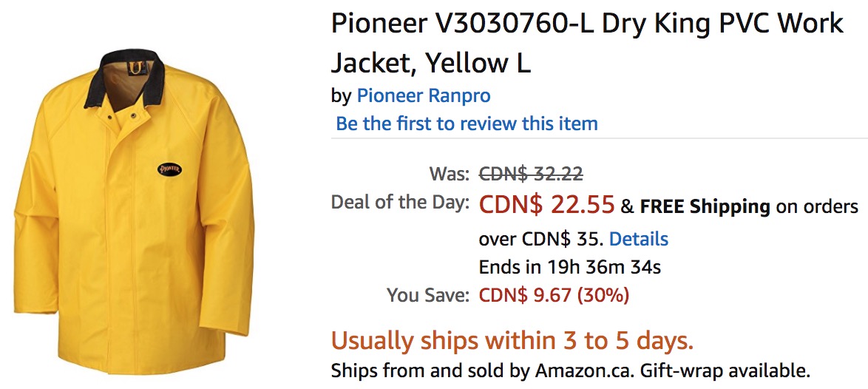Viewport: 868px width, 389px height.
Task: Click the Pioneer logo patch on jacket
Action: click(x=169, y=169)
